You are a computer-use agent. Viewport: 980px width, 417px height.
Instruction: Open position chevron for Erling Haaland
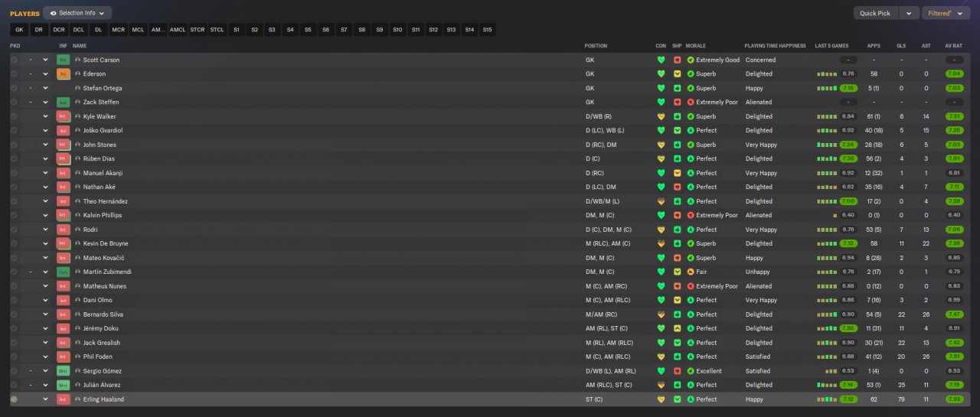tap(45, 399)
